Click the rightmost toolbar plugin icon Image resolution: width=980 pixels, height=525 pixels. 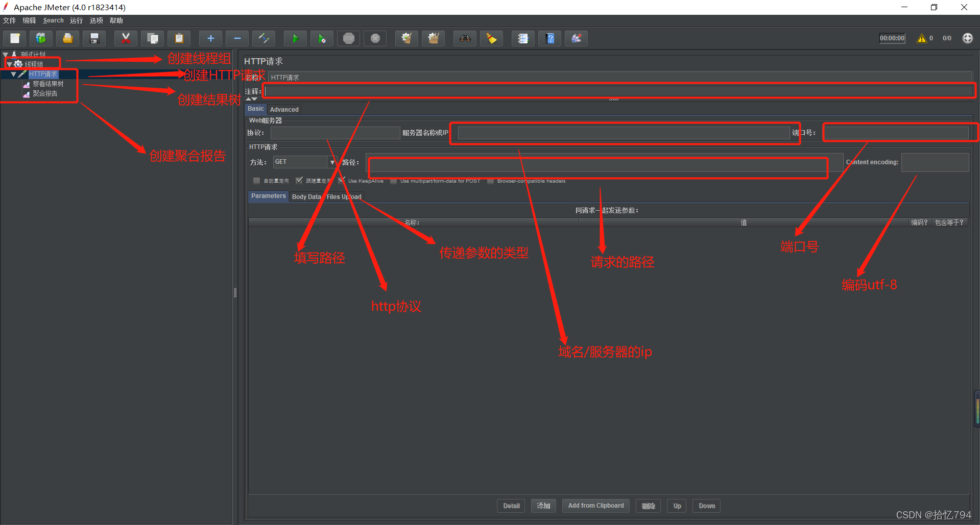[576, 38]
